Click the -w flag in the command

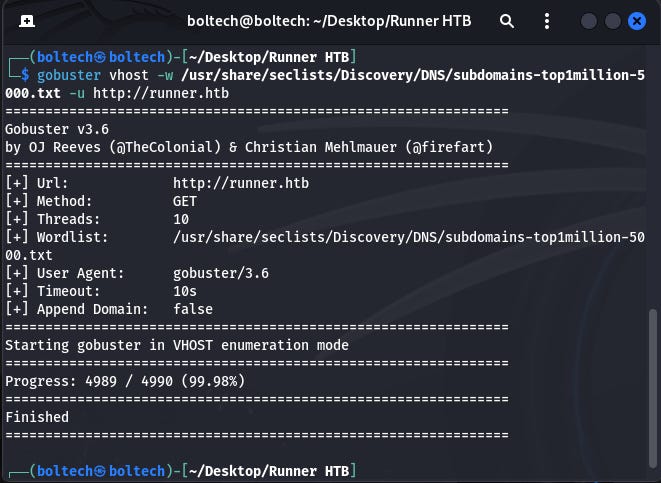point(165,75)
